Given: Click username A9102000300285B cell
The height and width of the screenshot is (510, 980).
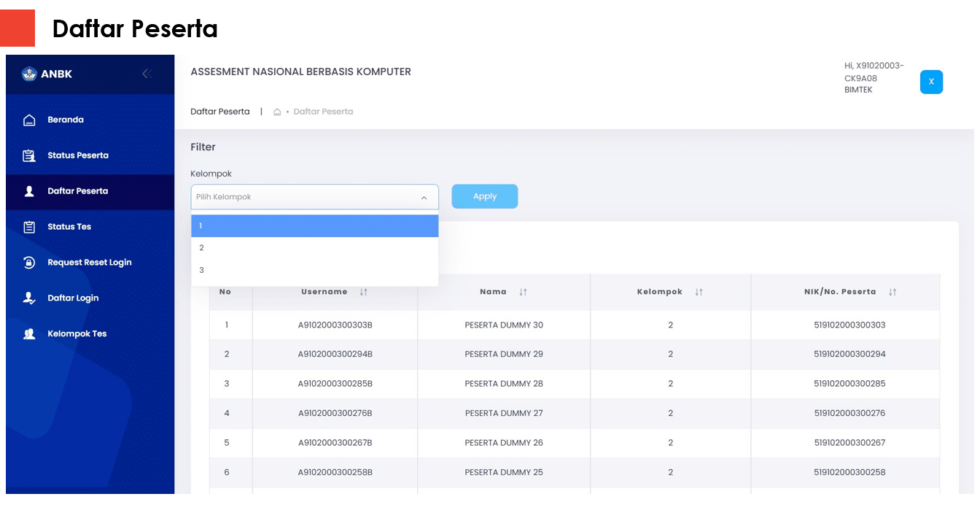Looking at the screenshot, I should coord(335,384).
